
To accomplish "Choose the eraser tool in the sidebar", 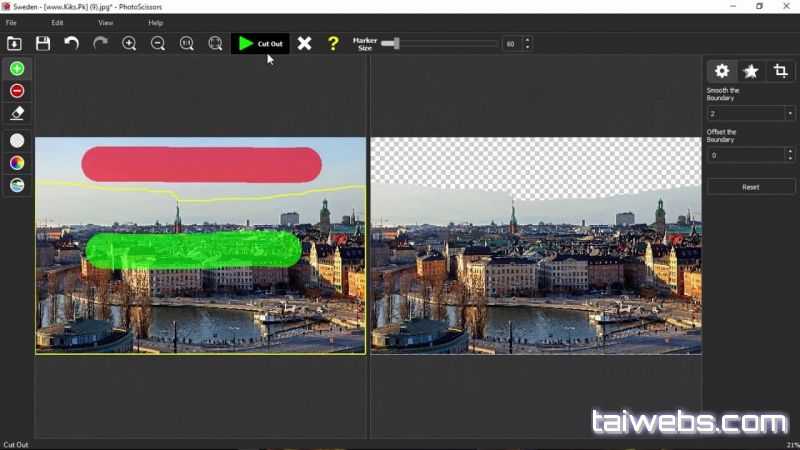I will pos(17,113).
